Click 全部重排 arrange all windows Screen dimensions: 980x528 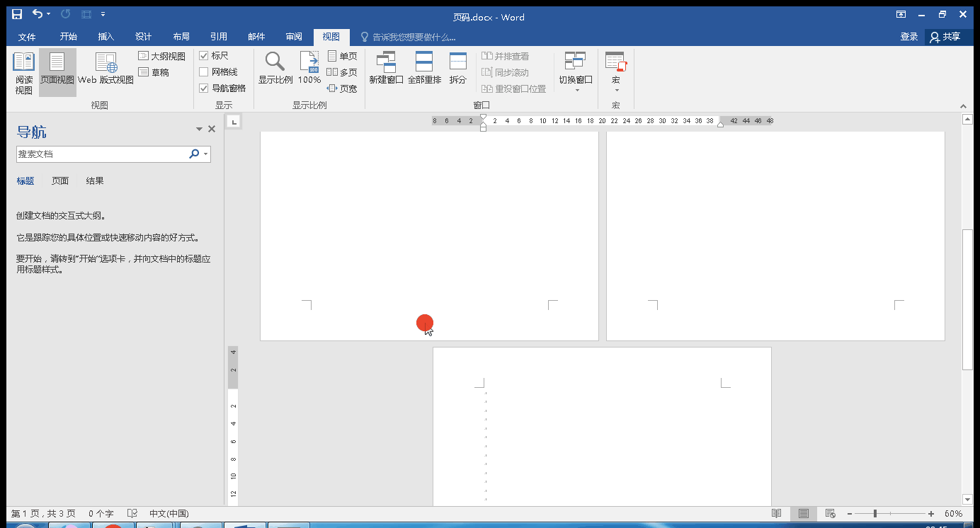tap(424, 69)
